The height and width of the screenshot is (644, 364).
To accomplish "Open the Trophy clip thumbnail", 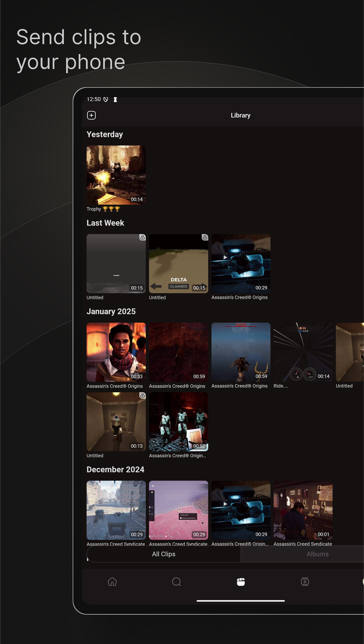I will tap(116, 175).
